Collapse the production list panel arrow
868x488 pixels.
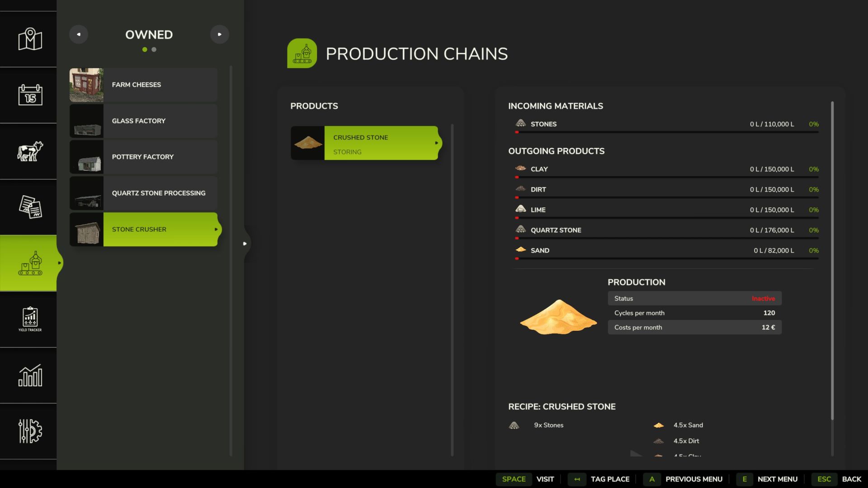pyautogui.click(x=245, y=244)
